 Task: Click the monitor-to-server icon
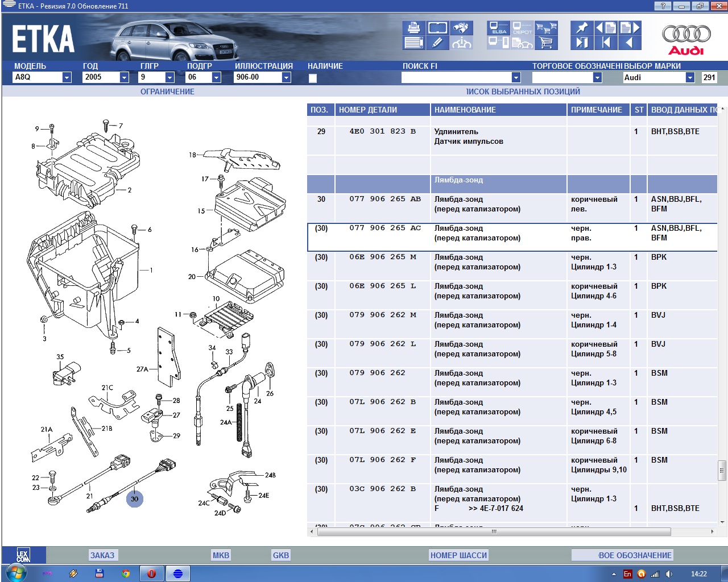(x=499, y=43)
